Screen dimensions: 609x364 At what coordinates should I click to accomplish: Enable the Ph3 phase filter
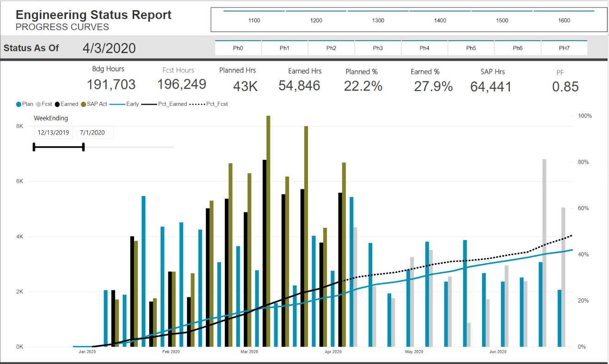point(378,47)
